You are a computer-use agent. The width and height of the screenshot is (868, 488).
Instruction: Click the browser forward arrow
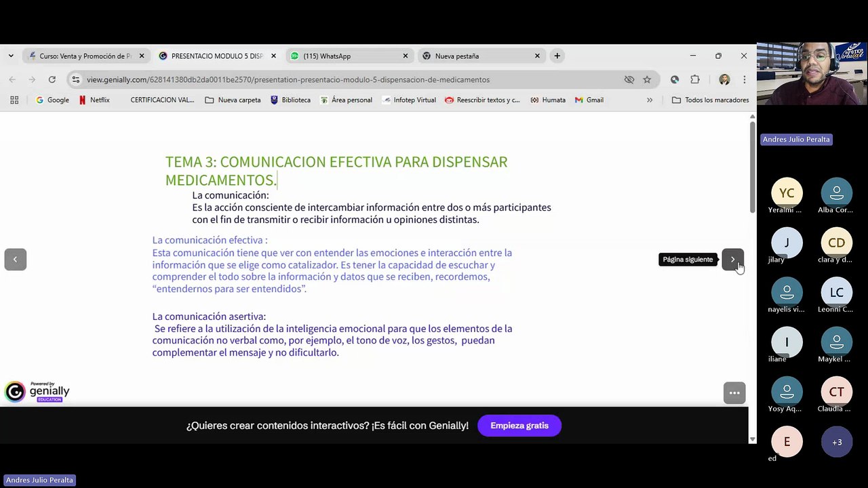click(x=32, y=79)
